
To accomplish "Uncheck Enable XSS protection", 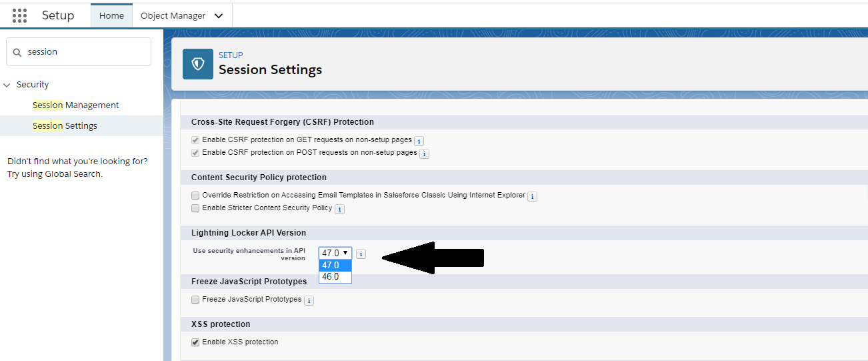I will tap(195, 342).
